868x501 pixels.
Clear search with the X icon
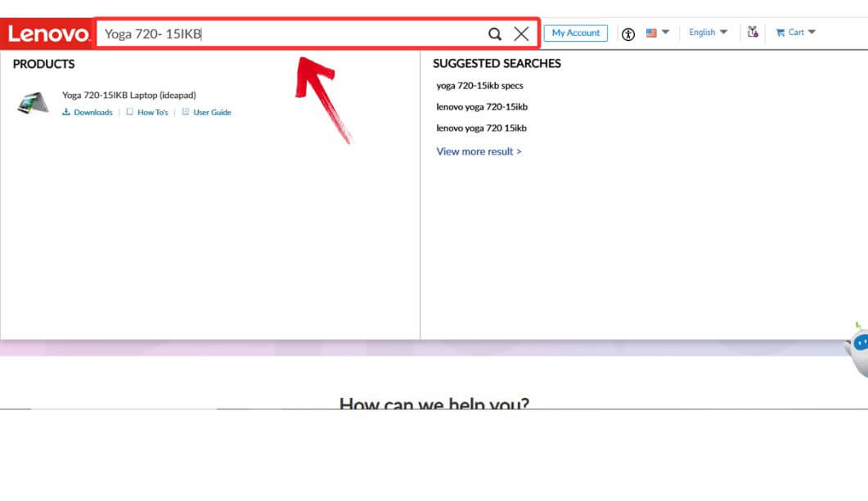(x=521, y=34)
